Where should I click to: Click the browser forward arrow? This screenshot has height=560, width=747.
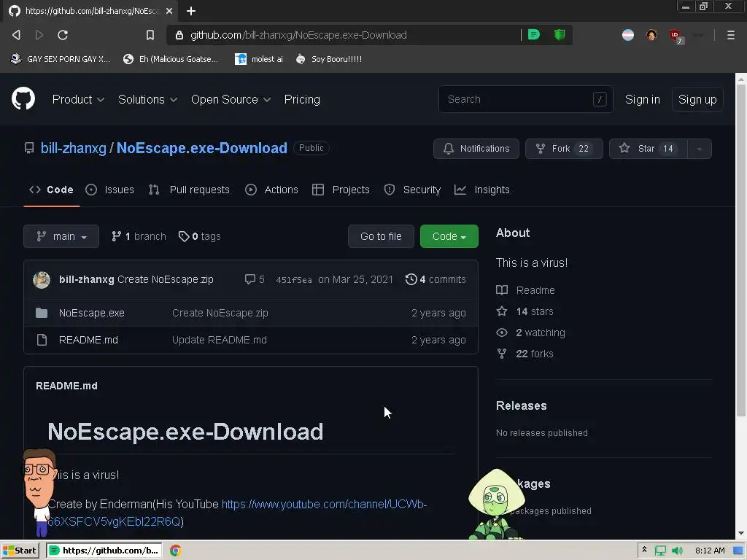pos(39,35)
